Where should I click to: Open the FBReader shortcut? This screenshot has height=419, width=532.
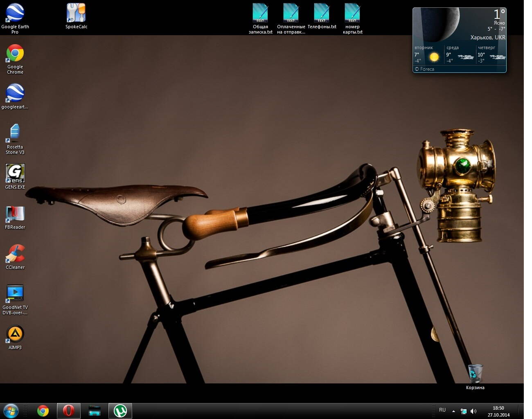pos(15,214)
